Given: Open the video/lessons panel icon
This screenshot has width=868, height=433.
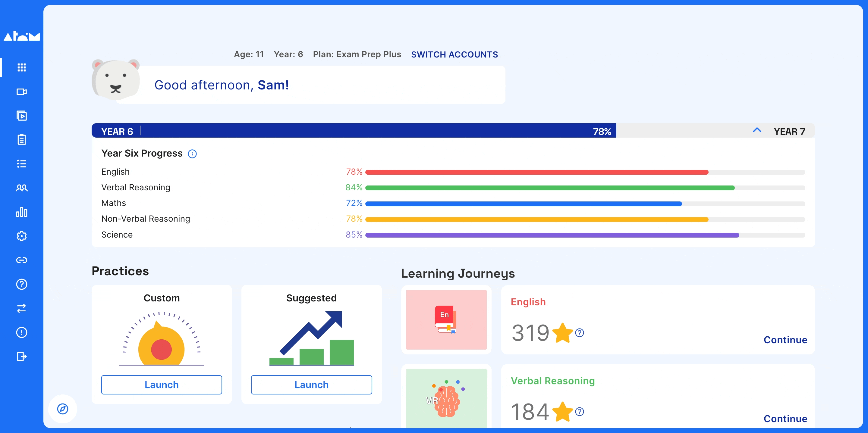Looking at the screenshot, I should (x=22, y=116).
